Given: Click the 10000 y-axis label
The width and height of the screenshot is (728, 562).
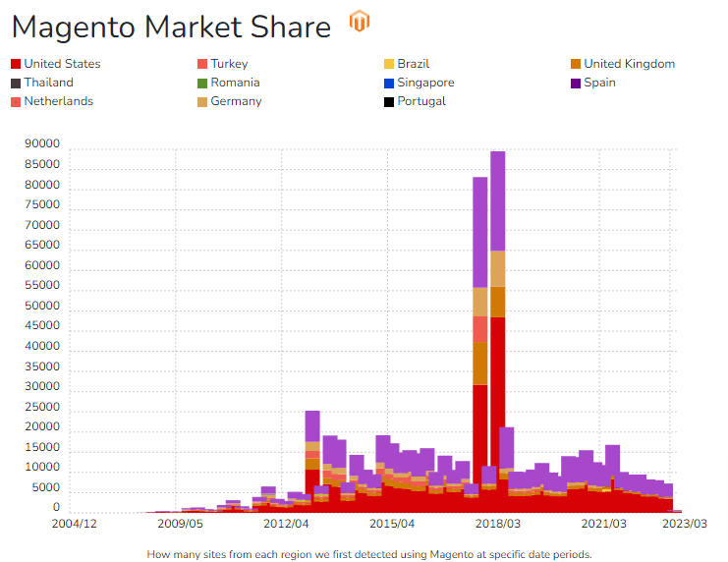Looking at the screenshot, I should 42,467.
